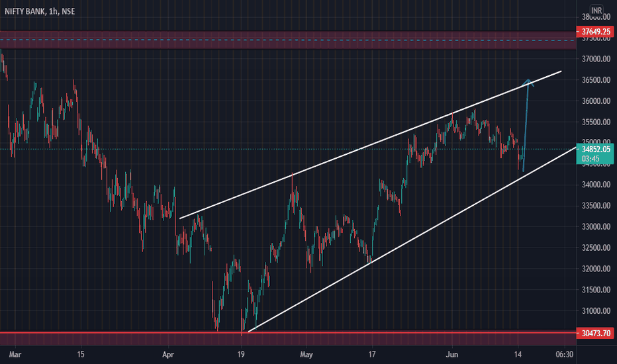Select the blue projection arrow drawing
This screenshot has width=617, height=364.
coord(526,126)
